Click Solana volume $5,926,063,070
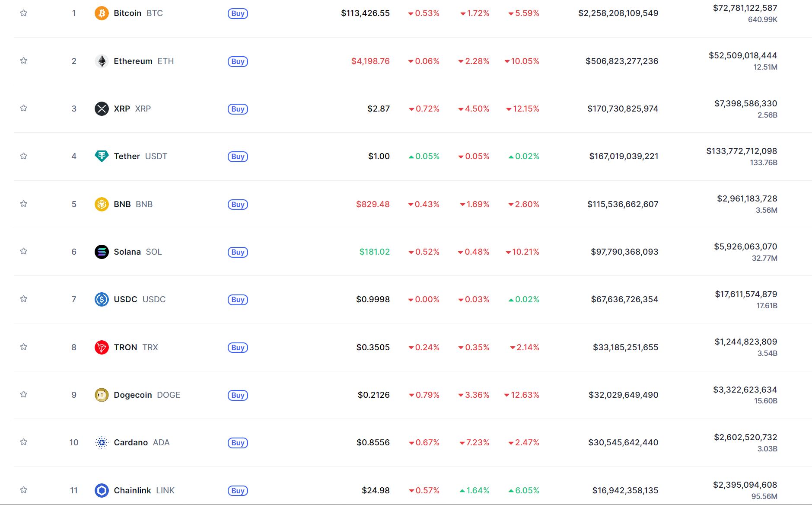 coord(745,246)
